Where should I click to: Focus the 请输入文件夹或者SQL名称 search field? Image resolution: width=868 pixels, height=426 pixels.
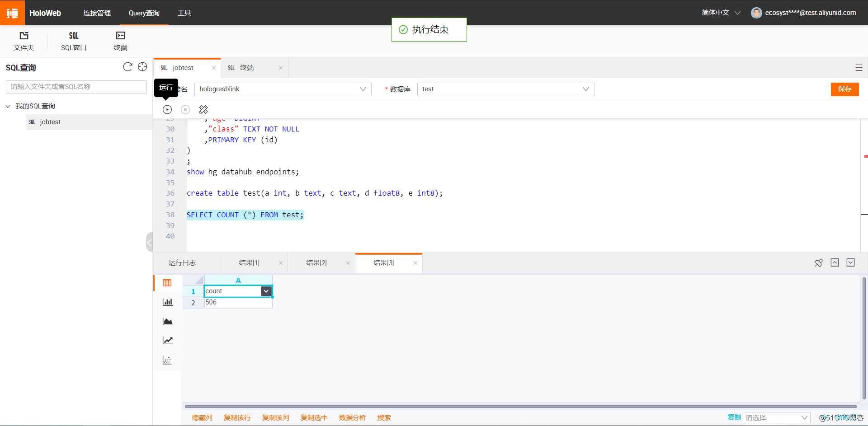tap(76, 87)
